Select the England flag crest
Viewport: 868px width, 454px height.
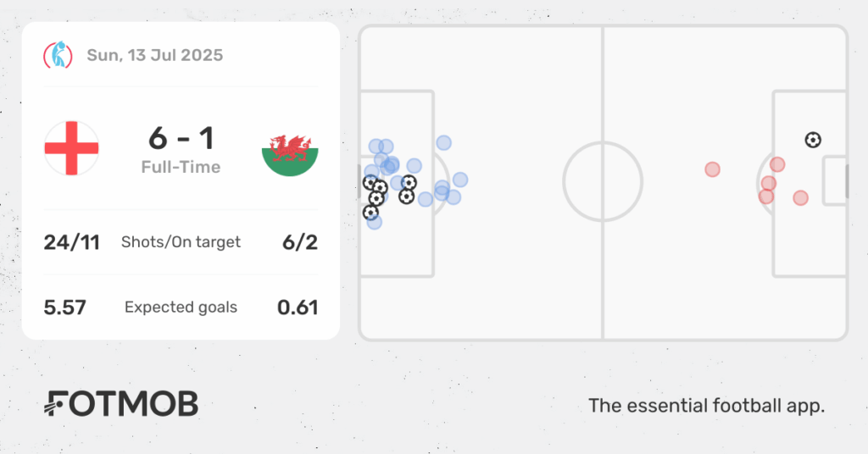71,148
